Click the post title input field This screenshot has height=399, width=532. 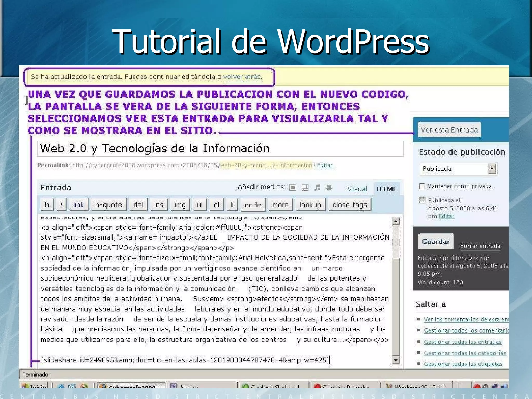click(220, 149)
